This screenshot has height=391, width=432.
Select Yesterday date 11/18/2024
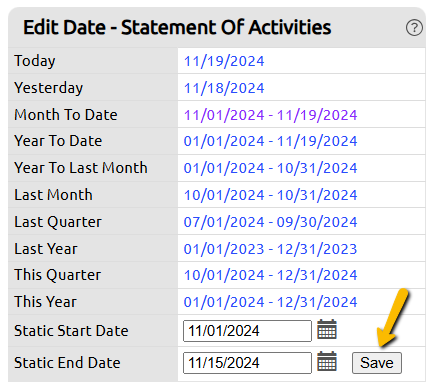click(x=224, y=88)
